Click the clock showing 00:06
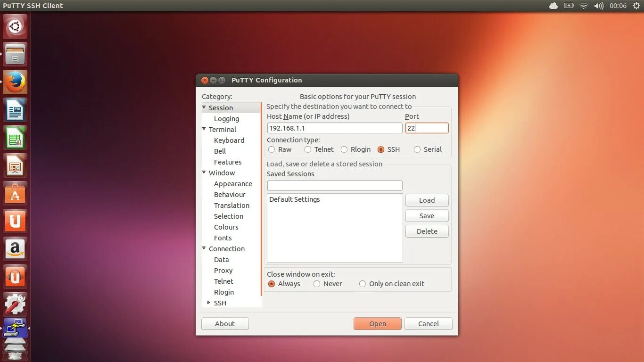644x362 pixels. click(618, 6)
